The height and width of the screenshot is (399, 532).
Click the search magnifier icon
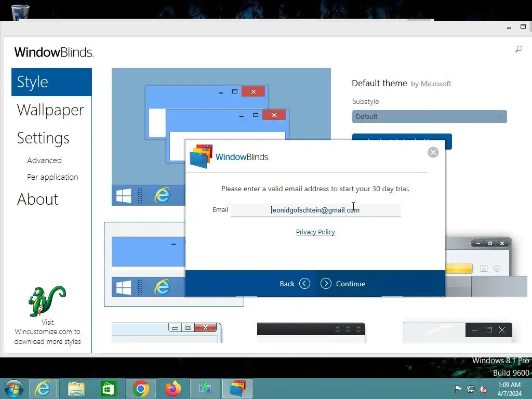tap(518, 49)
